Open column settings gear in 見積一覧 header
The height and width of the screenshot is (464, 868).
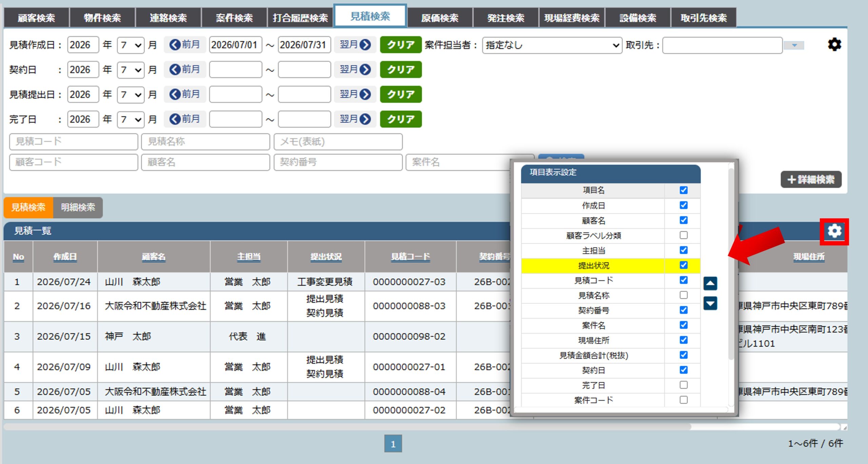pos(834,231)
